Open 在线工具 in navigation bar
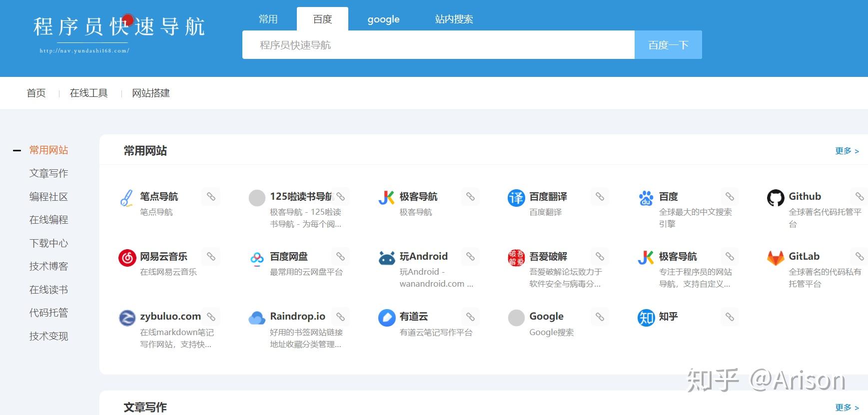Screen dimensions: 868x415 click(88, 93)
